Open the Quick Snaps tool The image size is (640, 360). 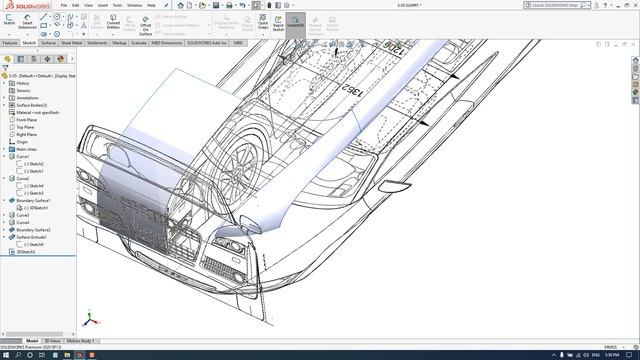(263, 22)
